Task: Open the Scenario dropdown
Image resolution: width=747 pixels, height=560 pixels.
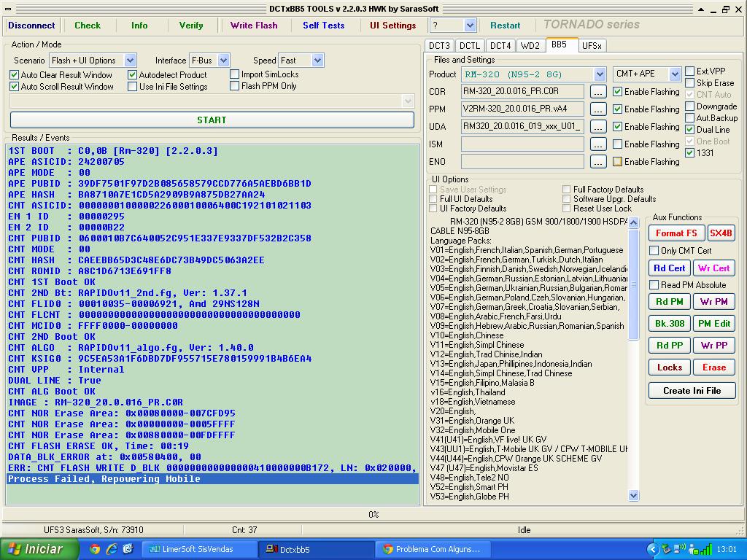Action: [130, 61]
